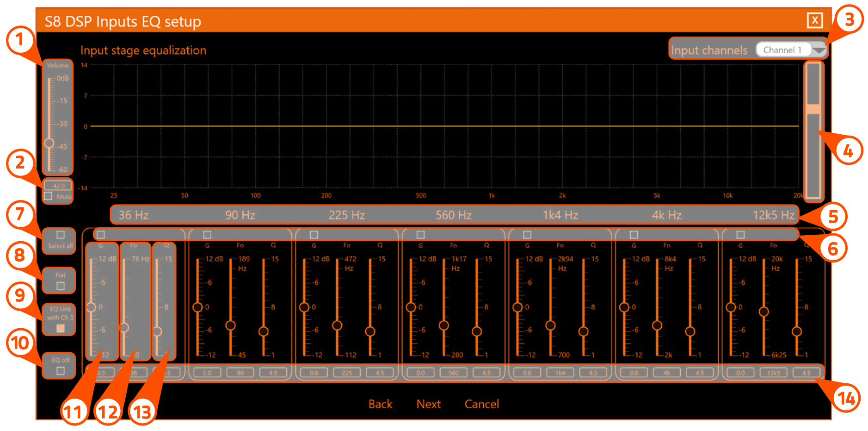Click the volume value field showing -42.0
The image size is (868, 431).
(57, 184)
